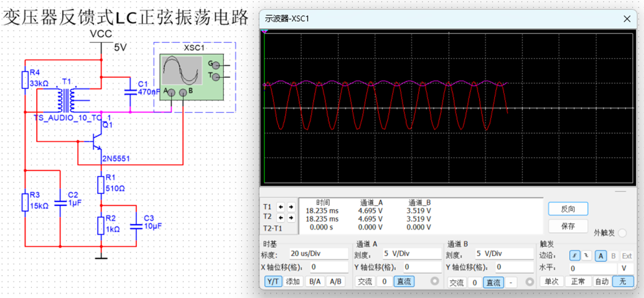Set trigger source to channel B
644x298 pixels.
(614, 256)
